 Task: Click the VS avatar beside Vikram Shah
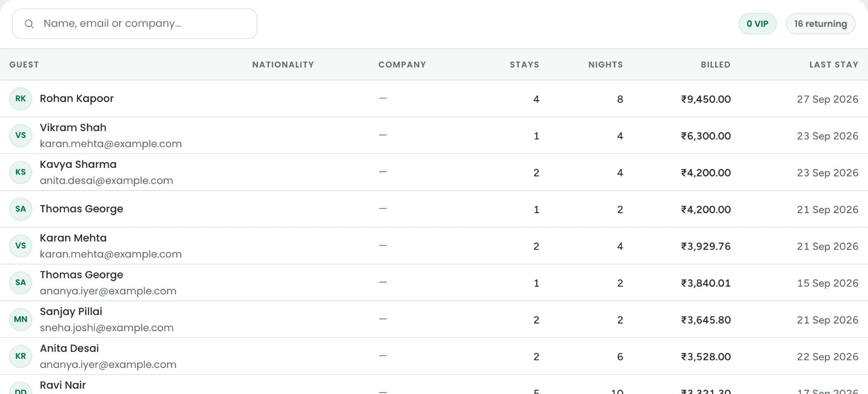point(21,136)
